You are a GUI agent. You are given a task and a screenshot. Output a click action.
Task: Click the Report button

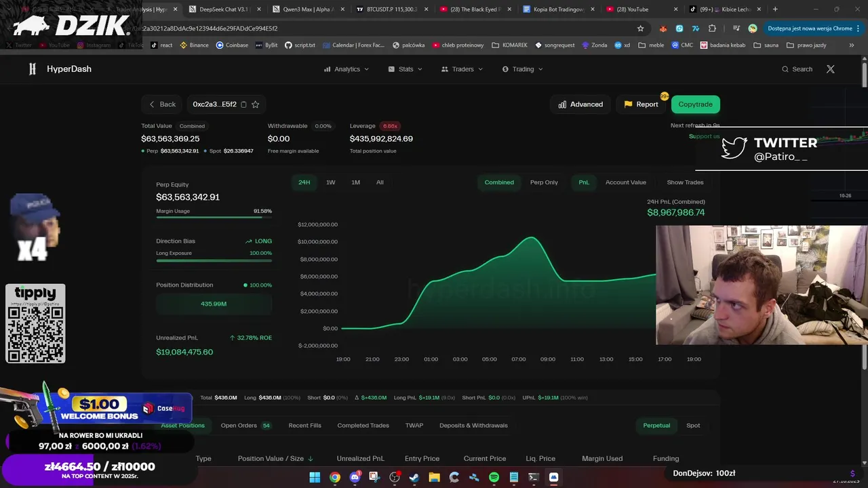coord(641,104)
